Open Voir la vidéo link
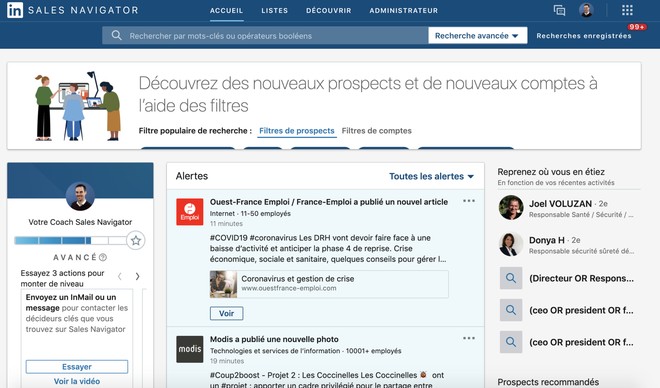 click(77, 381)
